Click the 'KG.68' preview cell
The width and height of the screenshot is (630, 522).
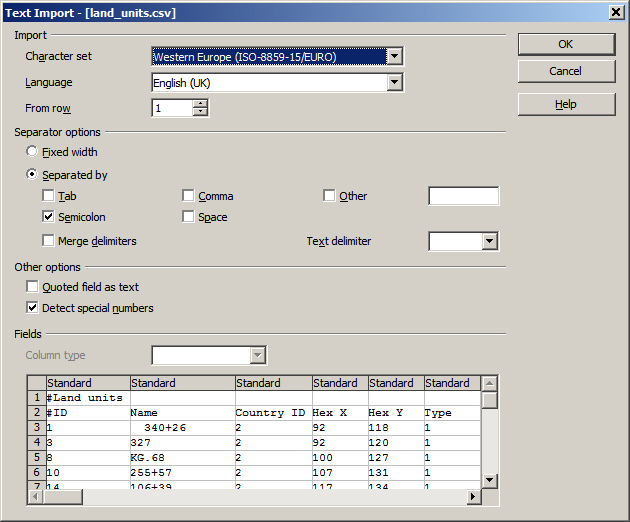click(182, 457)
